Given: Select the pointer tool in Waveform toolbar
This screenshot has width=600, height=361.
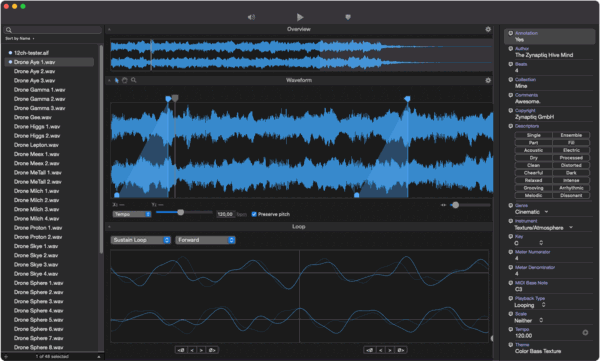Looking at the screenshot, I should [117, 80].
